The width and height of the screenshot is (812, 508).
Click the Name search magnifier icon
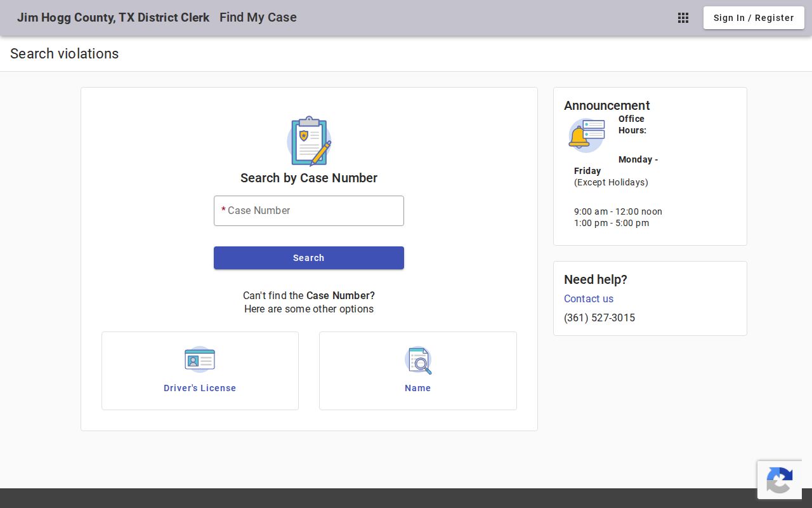pyautogui.click(x=418, y=360)
